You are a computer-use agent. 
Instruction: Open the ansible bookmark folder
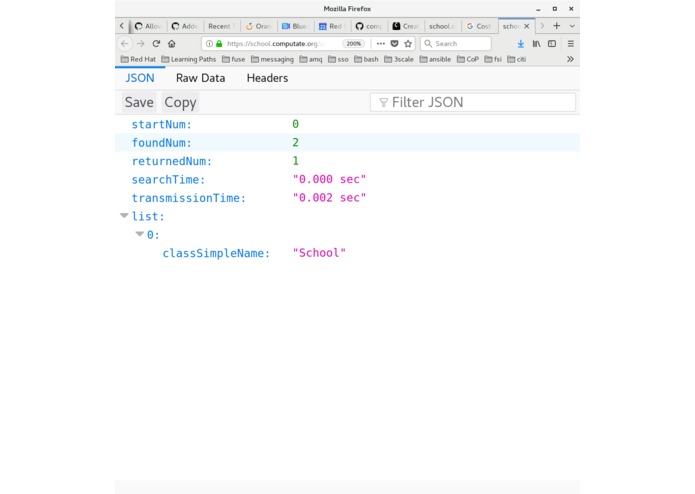[435, 59]
